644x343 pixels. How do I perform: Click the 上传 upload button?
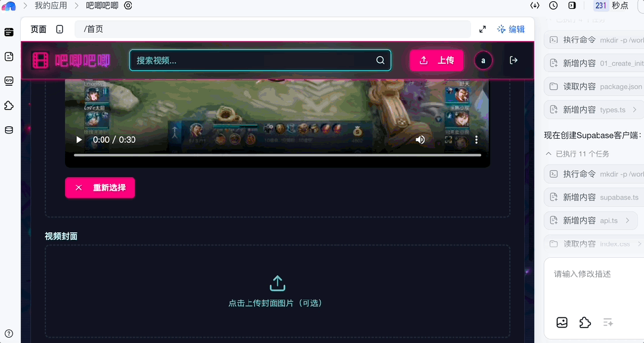tap(436, 60)
